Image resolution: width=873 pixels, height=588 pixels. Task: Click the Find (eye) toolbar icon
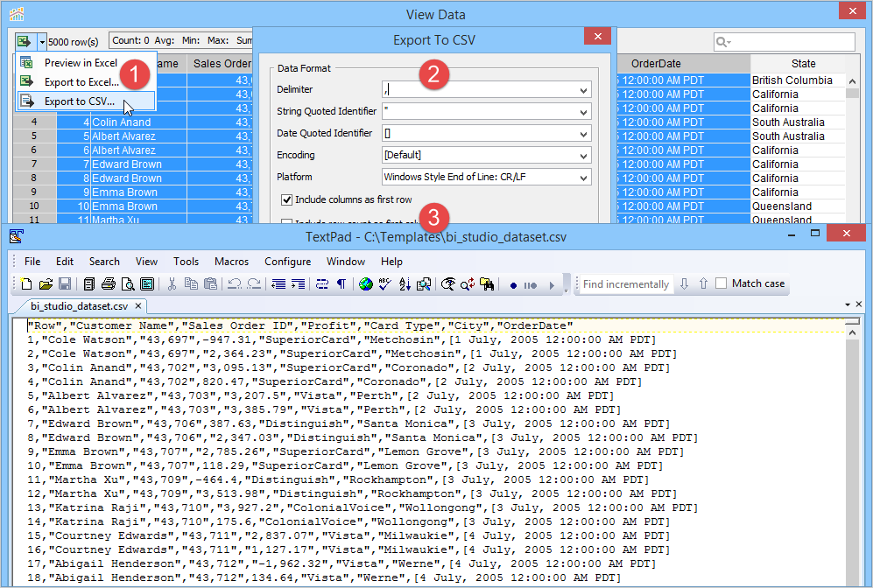[448, 284]
